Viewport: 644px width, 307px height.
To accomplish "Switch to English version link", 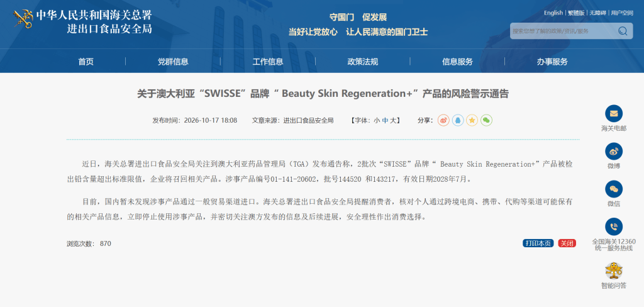I will click(x=553, y=13).
